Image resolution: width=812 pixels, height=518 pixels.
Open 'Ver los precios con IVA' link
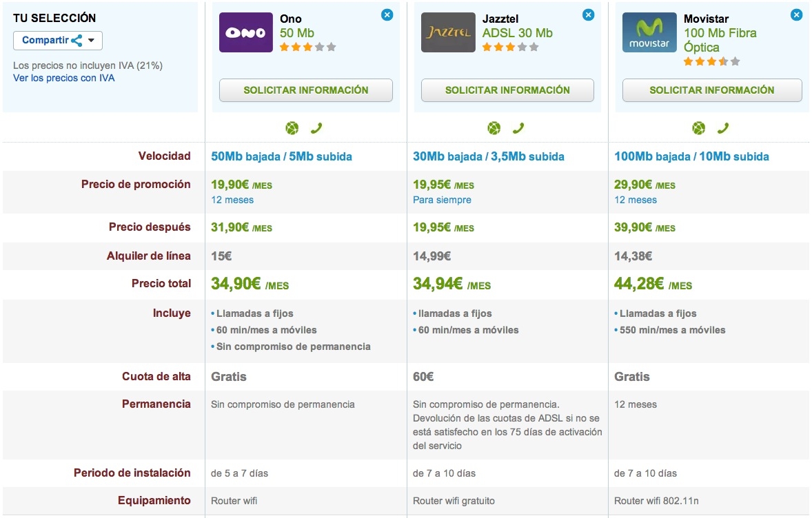(x=63, y=78)
